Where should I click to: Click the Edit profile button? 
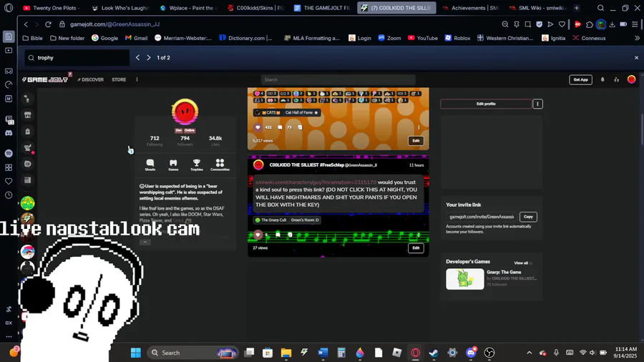click(486, 104)
